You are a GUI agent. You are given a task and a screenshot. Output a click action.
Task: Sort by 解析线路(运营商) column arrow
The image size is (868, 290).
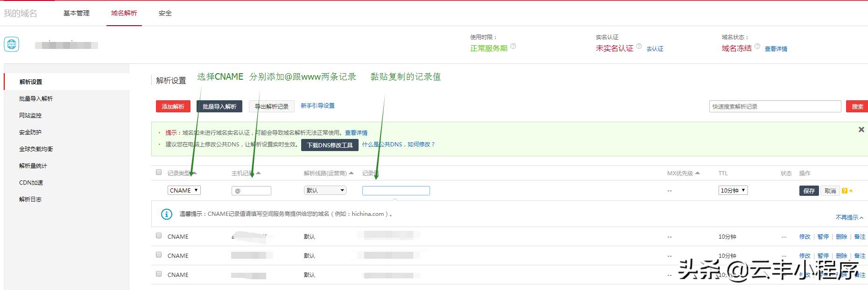pyautogui.click(x=352, y=173)
